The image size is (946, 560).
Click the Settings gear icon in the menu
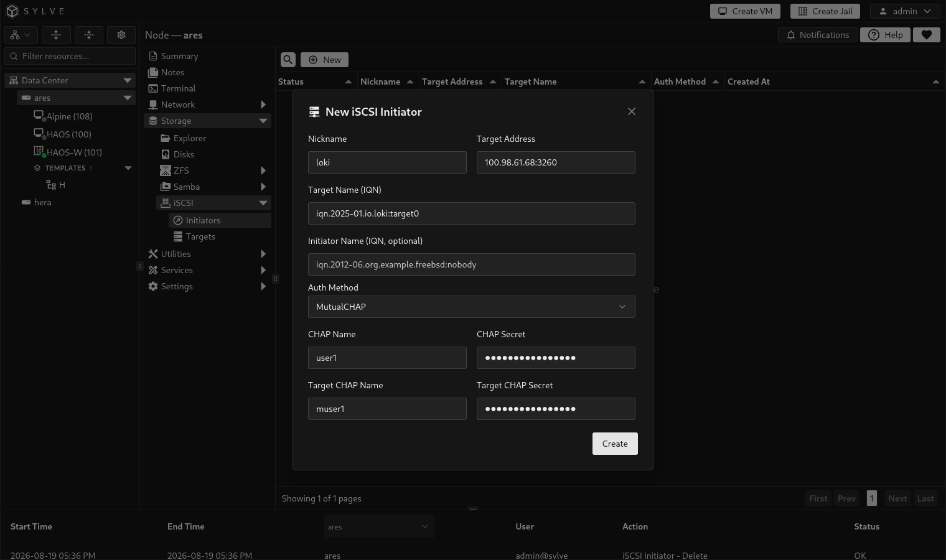coord(153,286)
